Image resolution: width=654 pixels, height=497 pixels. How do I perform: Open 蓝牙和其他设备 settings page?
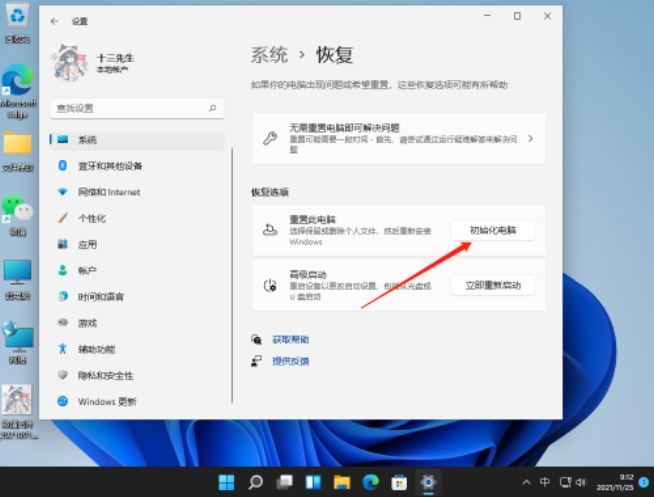point(109,166)
